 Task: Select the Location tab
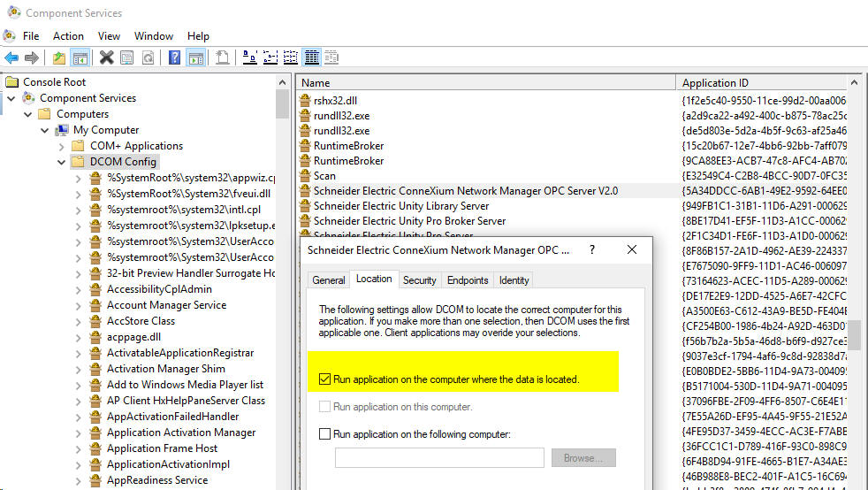[x=374, y=279]
